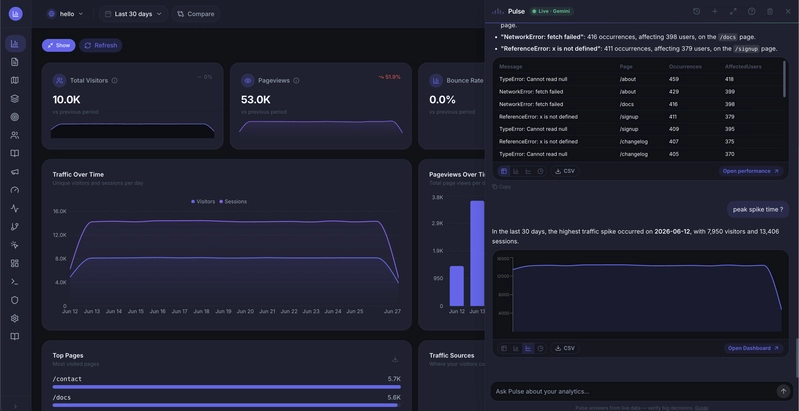Open the git branch icon in sidebar
This screenshot has height=411, width=799.
(x=15, y=227)
